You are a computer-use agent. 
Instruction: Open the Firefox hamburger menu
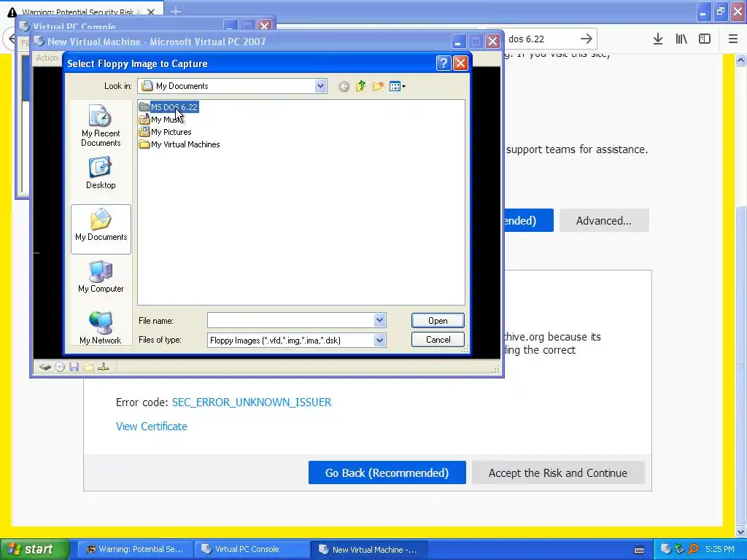click(x=732, y=39)
